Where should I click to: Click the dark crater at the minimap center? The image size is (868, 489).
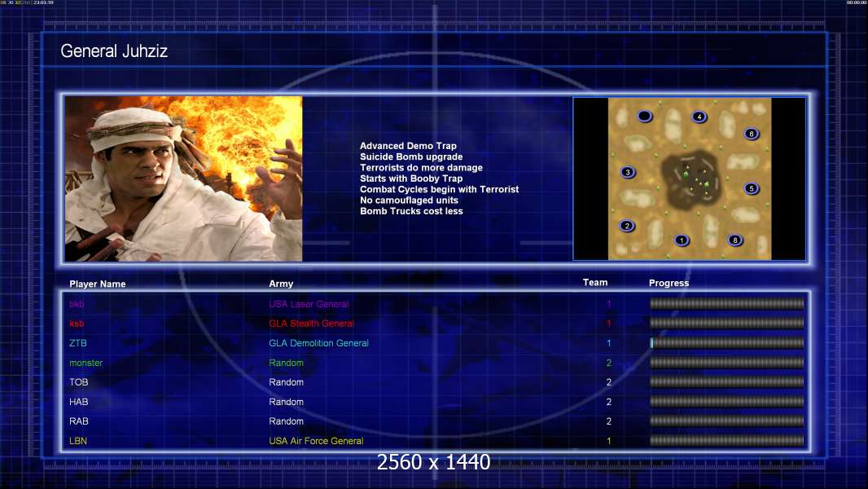pyautogui.click(x=691, y=178)
